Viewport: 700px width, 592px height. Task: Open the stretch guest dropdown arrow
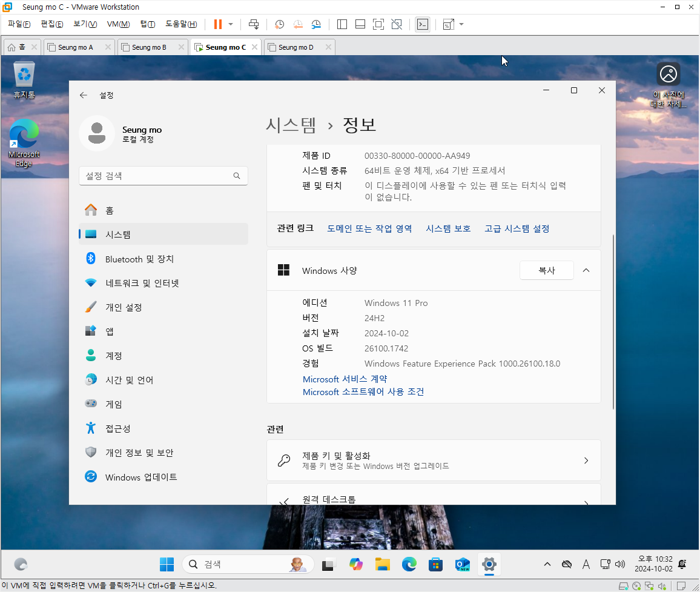tap(461, 24)
